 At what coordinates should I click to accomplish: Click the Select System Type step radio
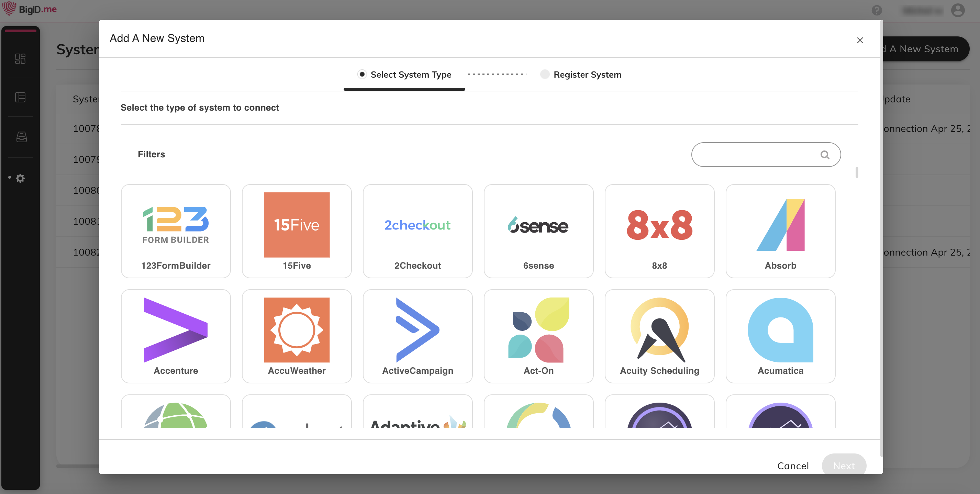tap(362, 74)
